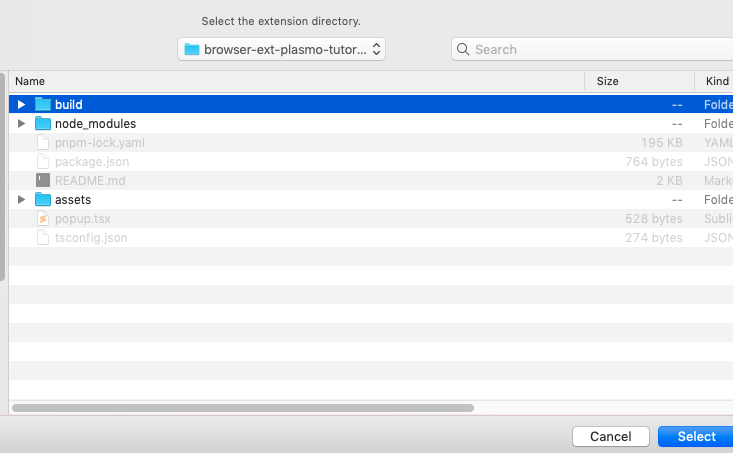Click the 764 bytes size value

[654, 162]
